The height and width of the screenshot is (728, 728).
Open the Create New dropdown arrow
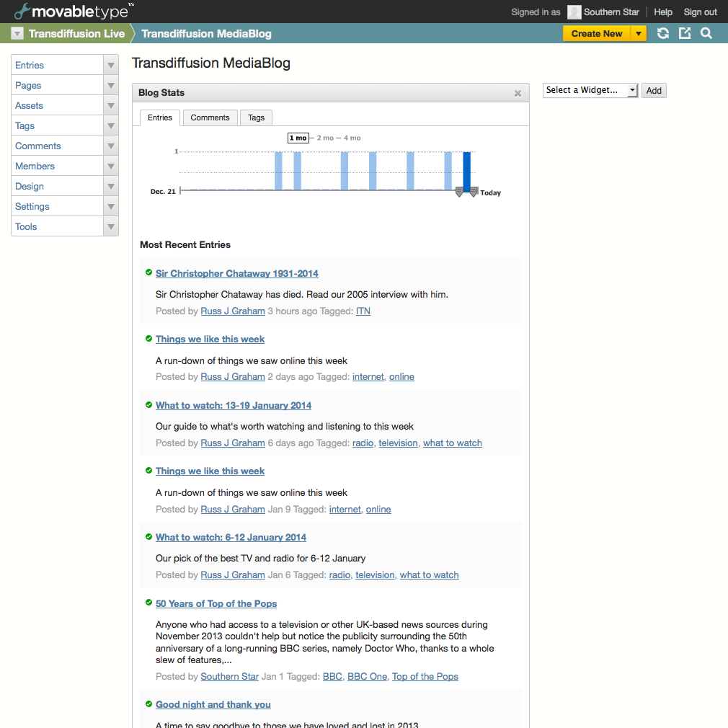click(x=639, y=33)
